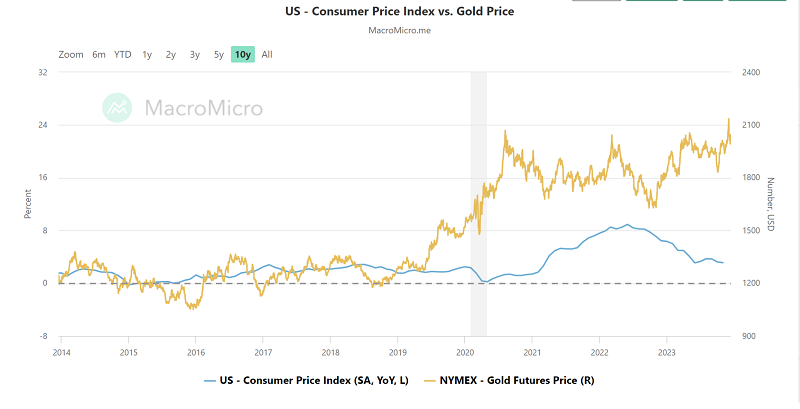Click the MacroMicro watermark logo icon

(119, 107)
